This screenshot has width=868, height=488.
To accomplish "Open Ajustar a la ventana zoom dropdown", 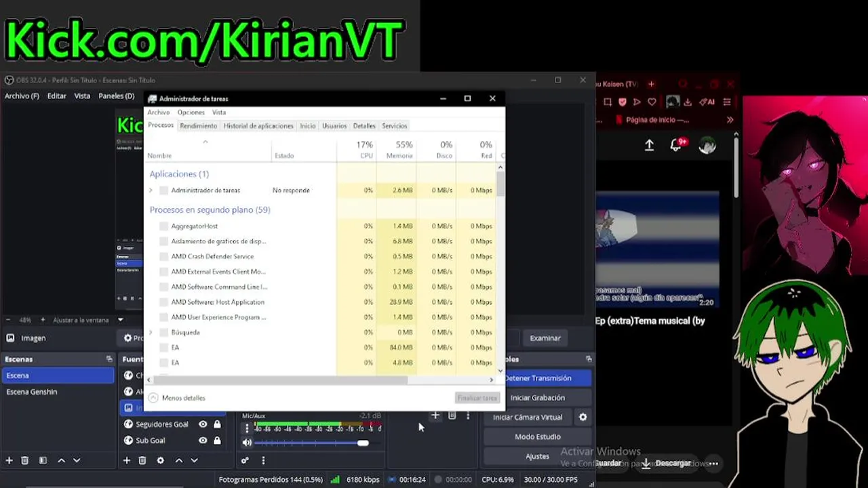I will [x=121, y=320].
